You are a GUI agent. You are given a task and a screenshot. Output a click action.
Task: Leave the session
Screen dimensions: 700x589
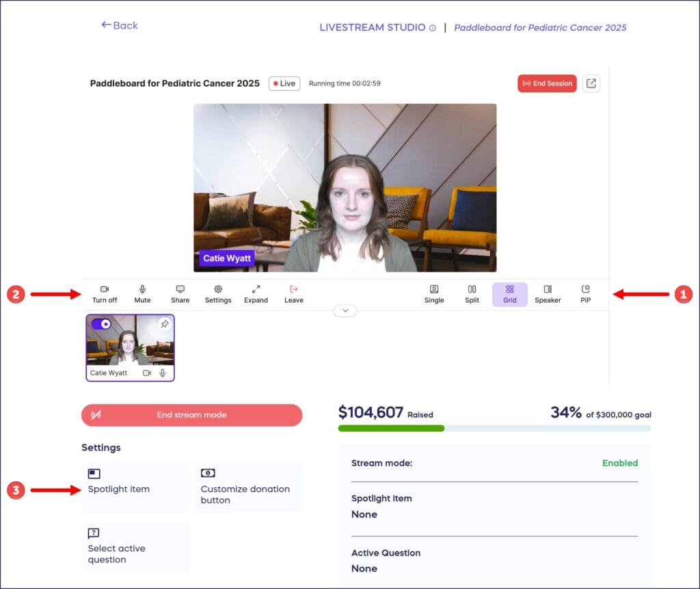293,294
